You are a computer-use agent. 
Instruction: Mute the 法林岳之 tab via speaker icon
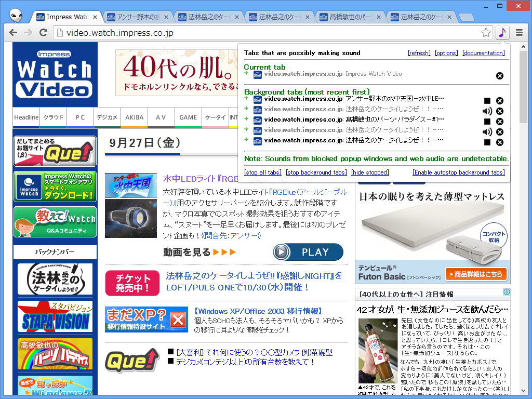tap(487, 110)
